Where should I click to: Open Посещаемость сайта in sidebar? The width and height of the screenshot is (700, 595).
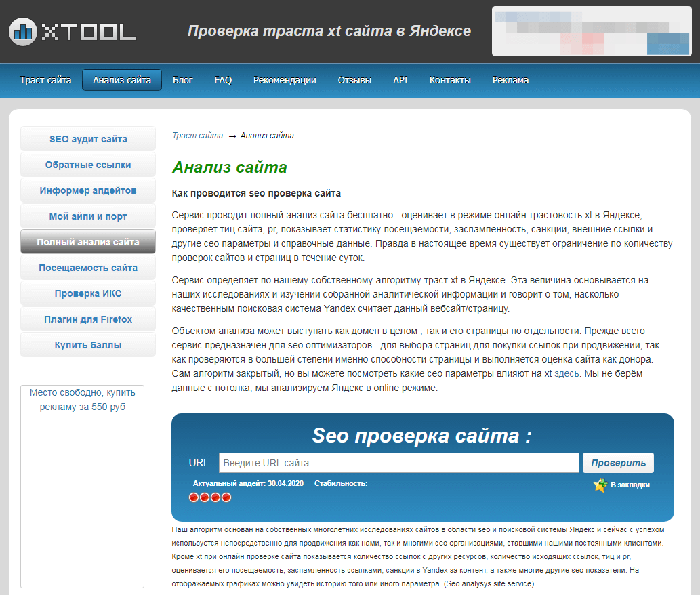click(x=88, y=268)
